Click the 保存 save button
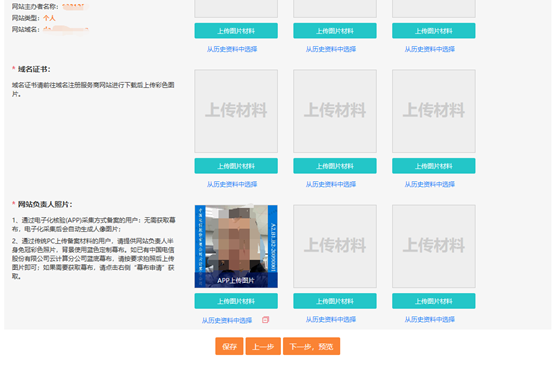 point(229,346)
